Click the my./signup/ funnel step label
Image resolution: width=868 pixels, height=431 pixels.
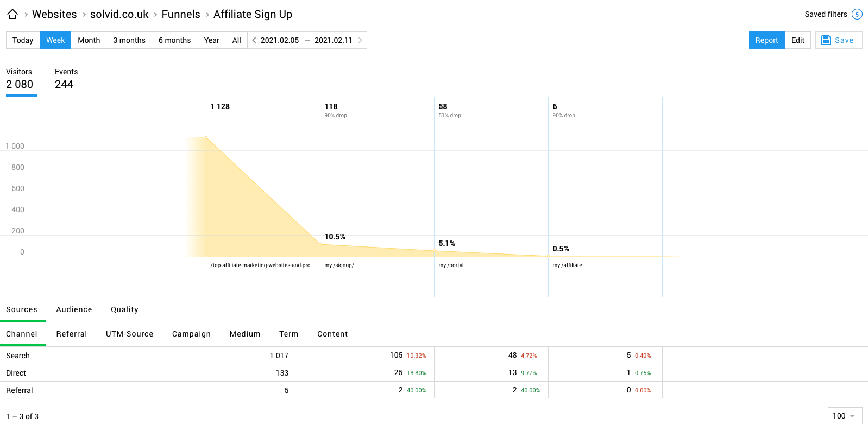339,265
